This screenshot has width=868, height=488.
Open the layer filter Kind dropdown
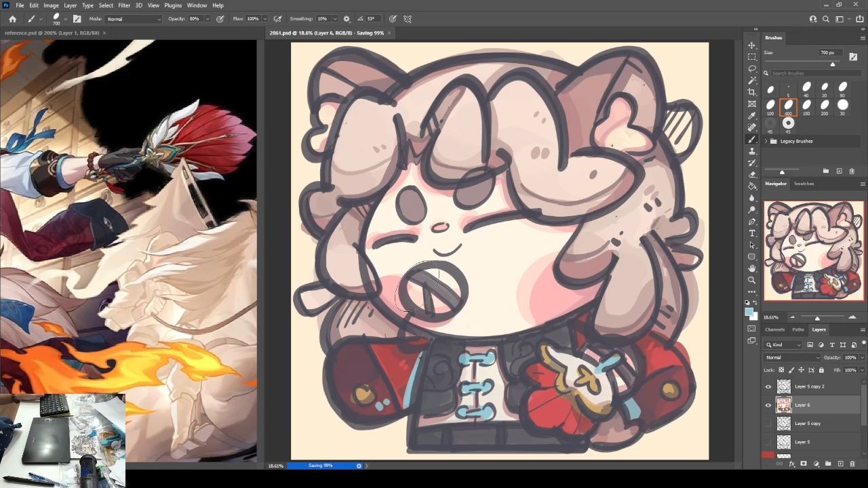click(x=783, y=345)
